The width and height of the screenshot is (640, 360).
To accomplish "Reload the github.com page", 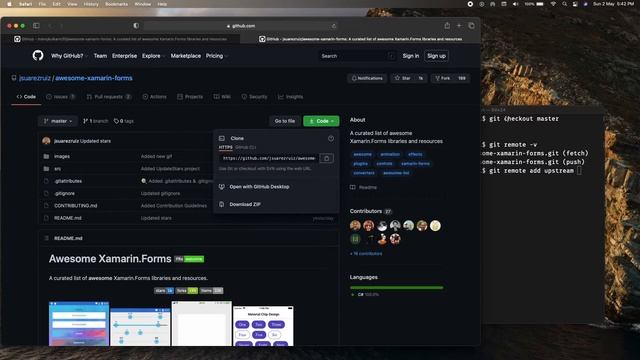I will [334, 26].
